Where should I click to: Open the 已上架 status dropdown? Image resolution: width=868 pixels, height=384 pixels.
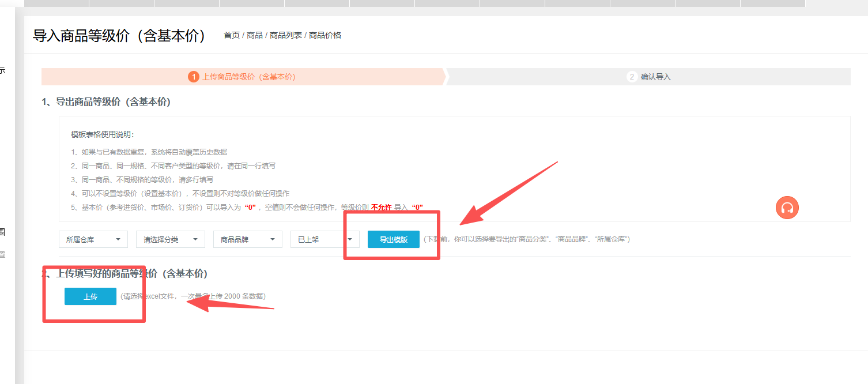tap(325, 239)
